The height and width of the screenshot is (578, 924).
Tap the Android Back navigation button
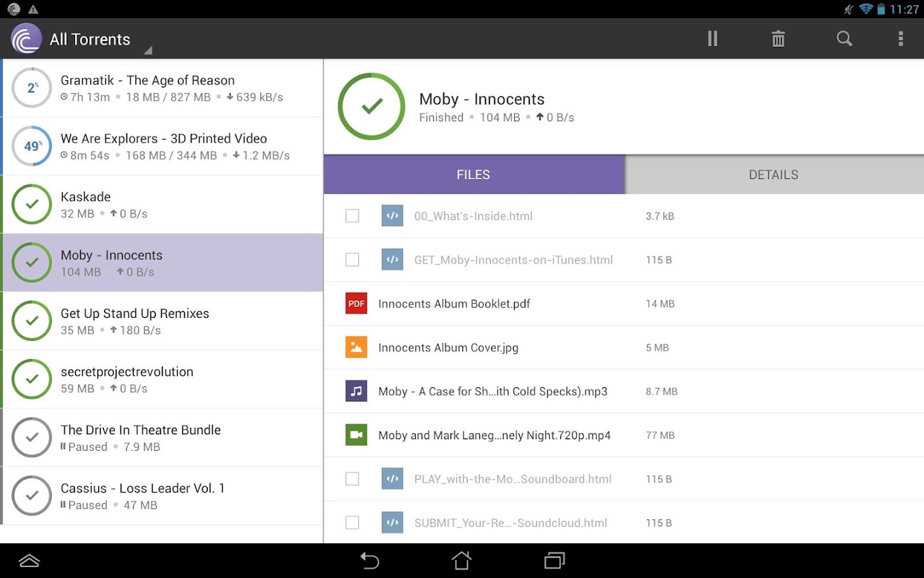370,561
